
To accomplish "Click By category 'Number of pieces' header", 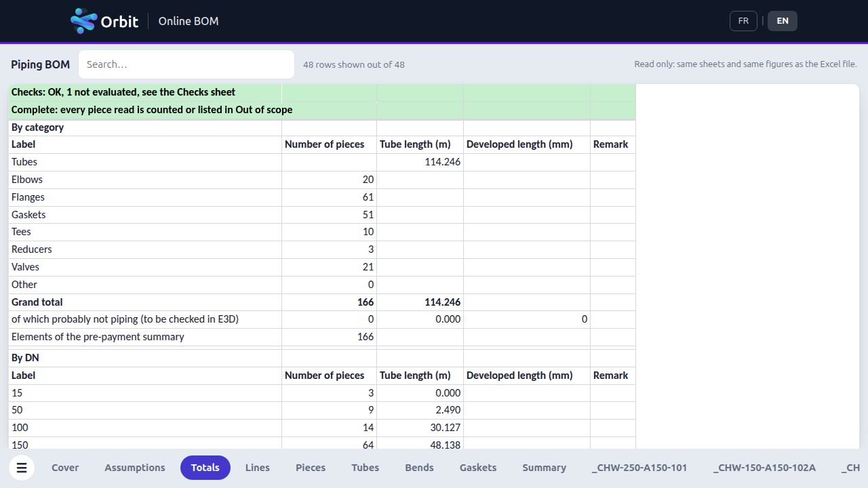I will (x=324, y=144).
